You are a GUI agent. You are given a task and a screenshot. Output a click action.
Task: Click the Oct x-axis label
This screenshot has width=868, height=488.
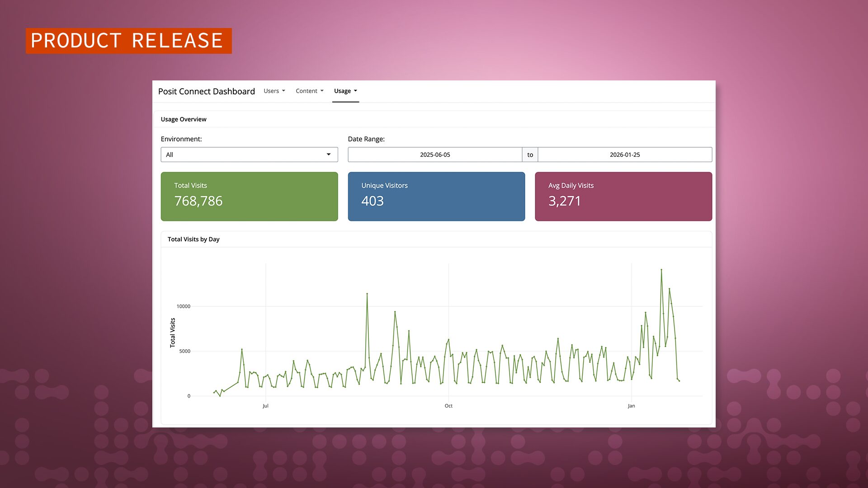[448, 406]
